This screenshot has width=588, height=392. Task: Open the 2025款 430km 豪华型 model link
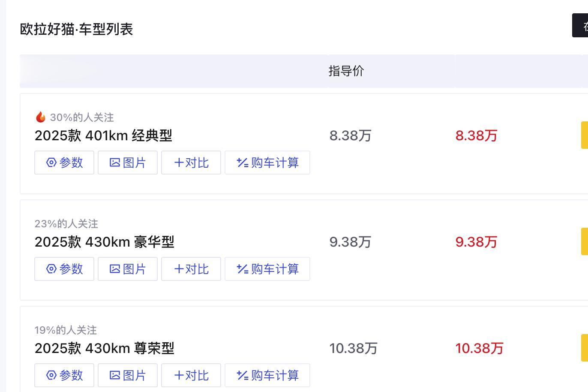click(104, 242)
